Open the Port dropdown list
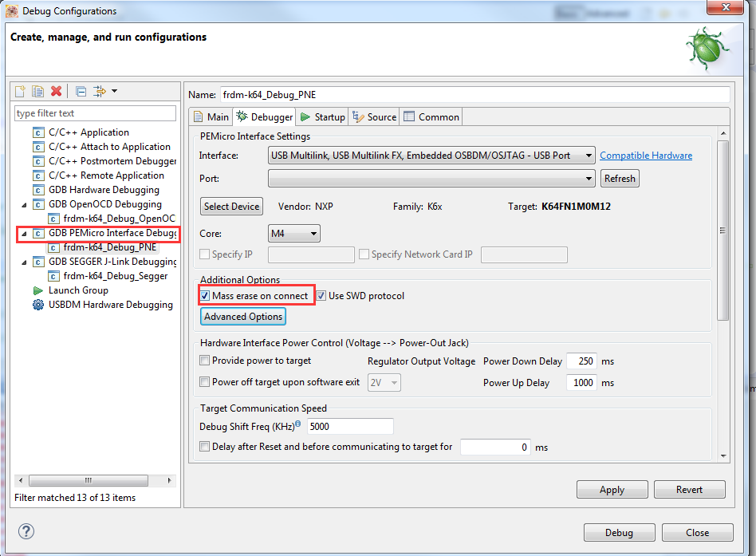756x556 pixels. [431, 179]
